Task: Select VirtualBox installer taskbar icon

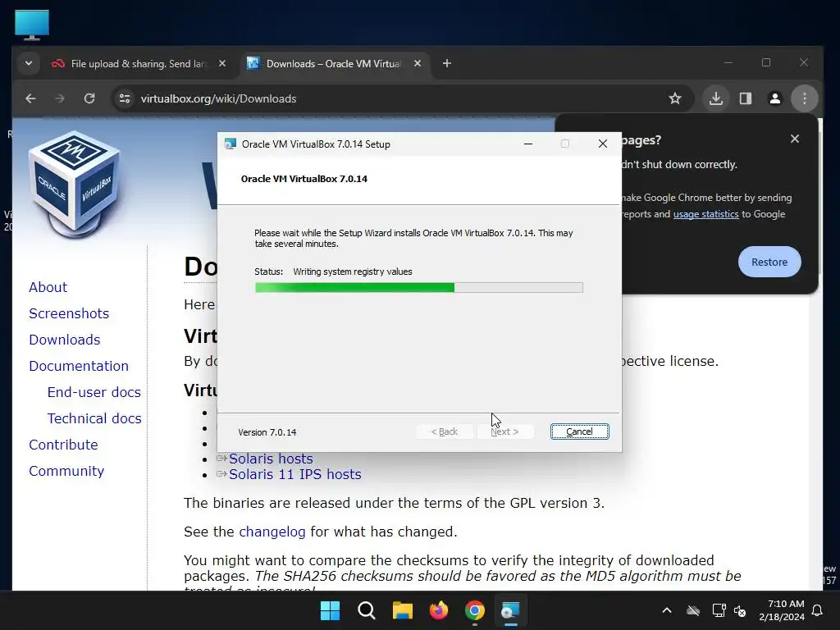Action: click(x=510, y=610)
